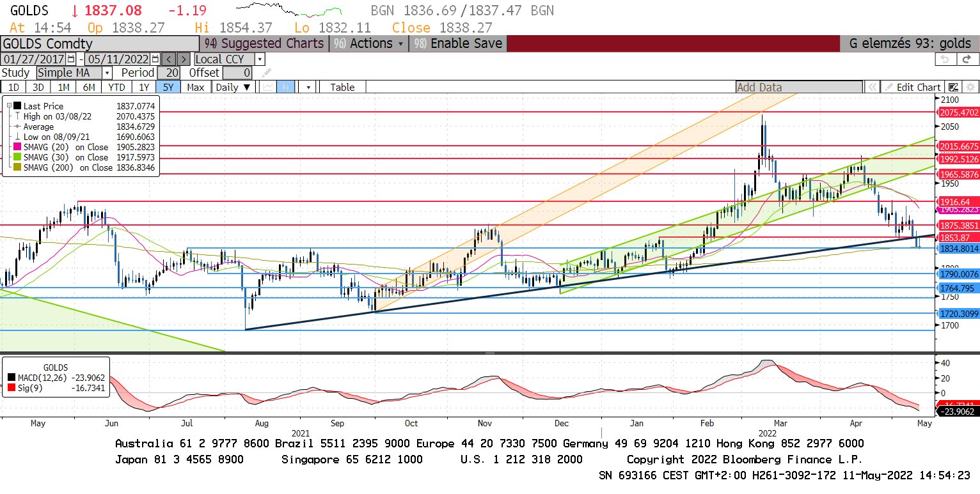Viewport: 980px width, 494px height.
Task: Click the 1992.5126 price level label
Action: click(x=959, y=159)
